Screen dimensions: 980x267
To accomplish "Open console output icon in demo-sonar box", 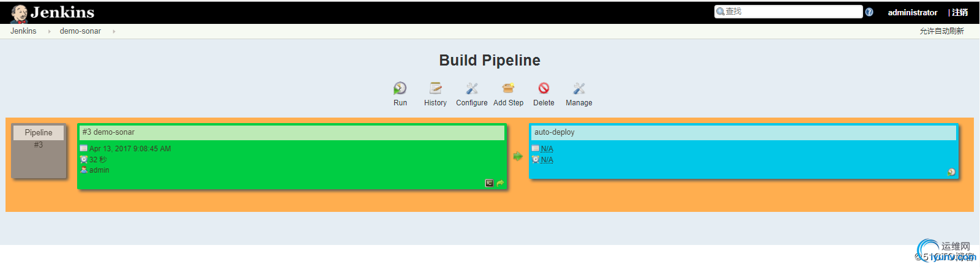I will pos(489,183).
